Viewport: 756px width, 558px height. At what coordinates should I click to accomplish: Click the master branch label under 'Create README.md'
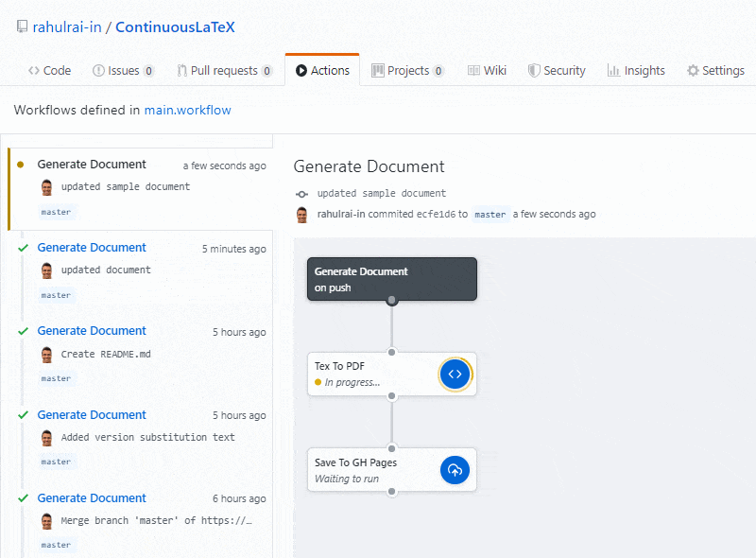pos(56,378)
